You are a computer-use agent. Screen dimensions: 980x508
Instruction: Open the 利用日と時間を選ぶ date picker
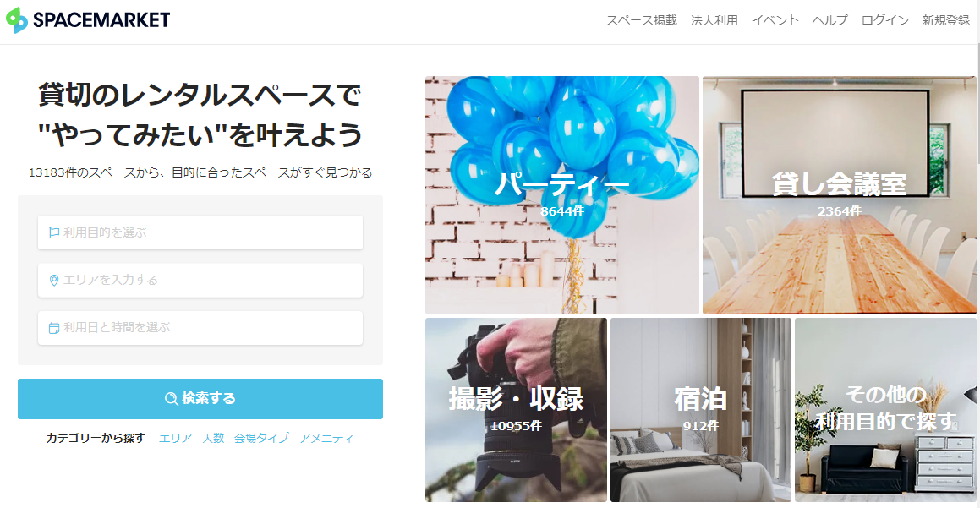(x=200, y=328)
